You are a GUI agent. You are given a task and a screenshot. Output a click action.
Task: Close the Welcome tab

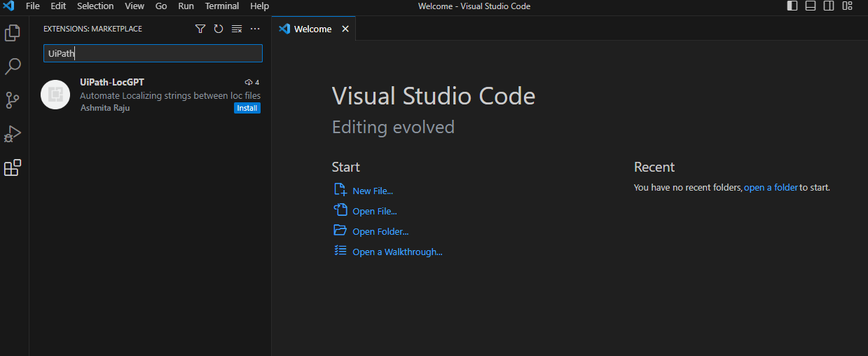tap(345, 29)
